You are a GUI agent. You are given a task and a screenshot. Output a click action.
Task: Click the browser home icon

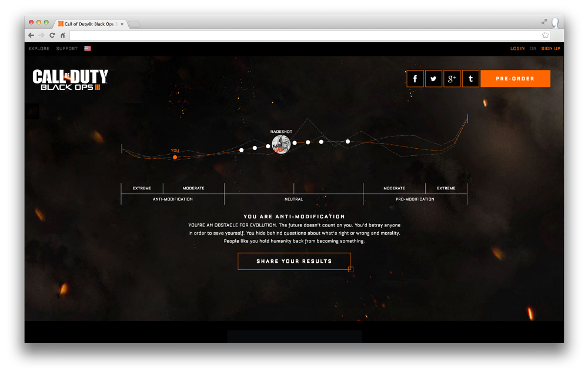tap(63, 35)
